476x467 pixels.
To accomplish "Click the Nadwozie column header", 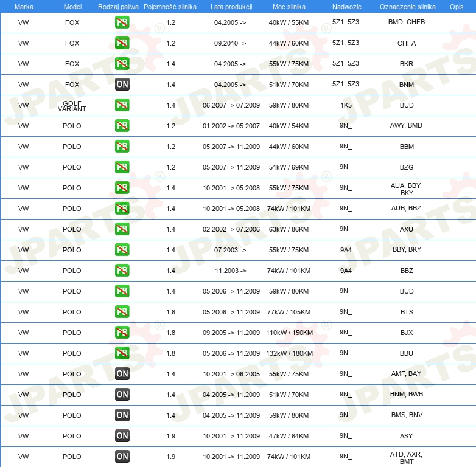I will click(347, 7).
